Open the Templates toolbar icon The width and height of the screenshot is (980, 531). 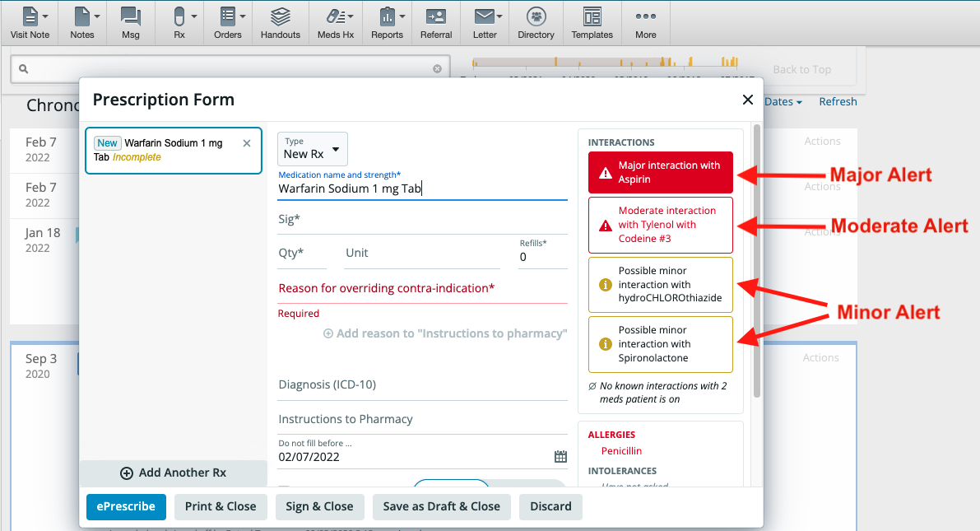point(592,17)
